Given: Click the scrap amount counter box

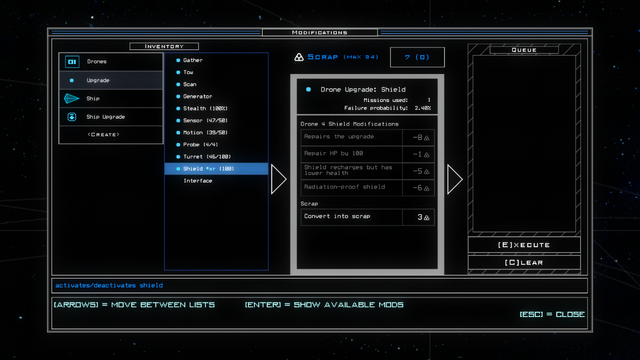Looking at the screenshot, I should [x=417, y=57].
